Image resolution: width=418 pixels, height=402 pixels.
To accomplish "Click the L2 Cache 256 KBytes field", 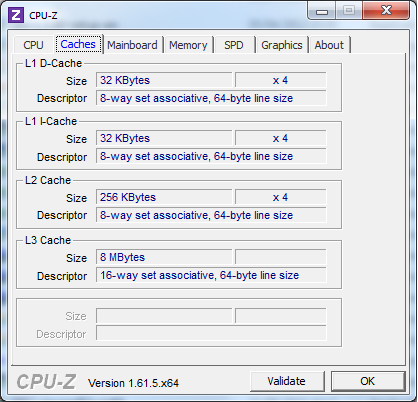I will click(164, 197).
